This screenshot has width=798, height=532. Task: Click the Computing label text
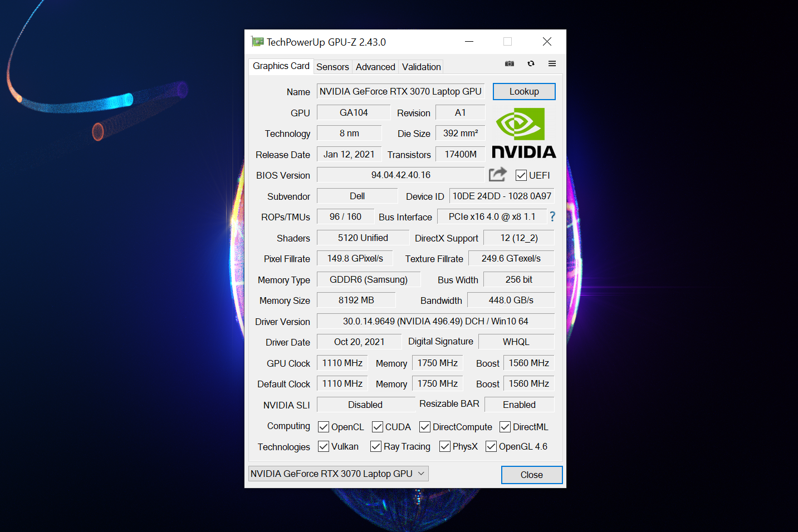(288, 426)
